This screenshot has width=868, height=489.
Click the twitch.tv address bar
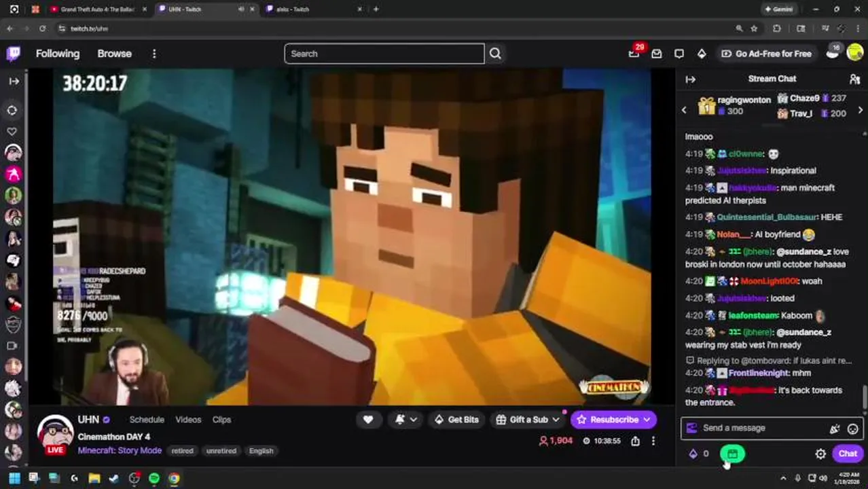pyautogui.click(x=394, y=29)
